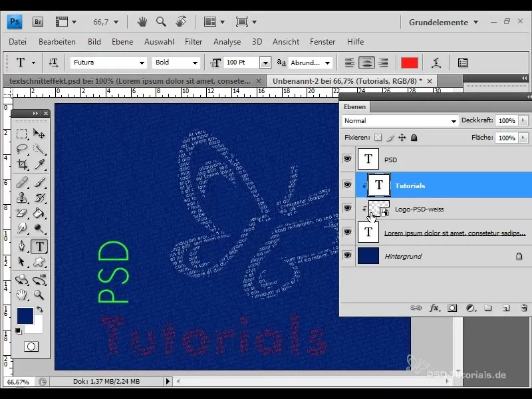Open the Grundelemente workspace dropdown
This screenshot has width=532, height=399.
click(x=444, y=23)
